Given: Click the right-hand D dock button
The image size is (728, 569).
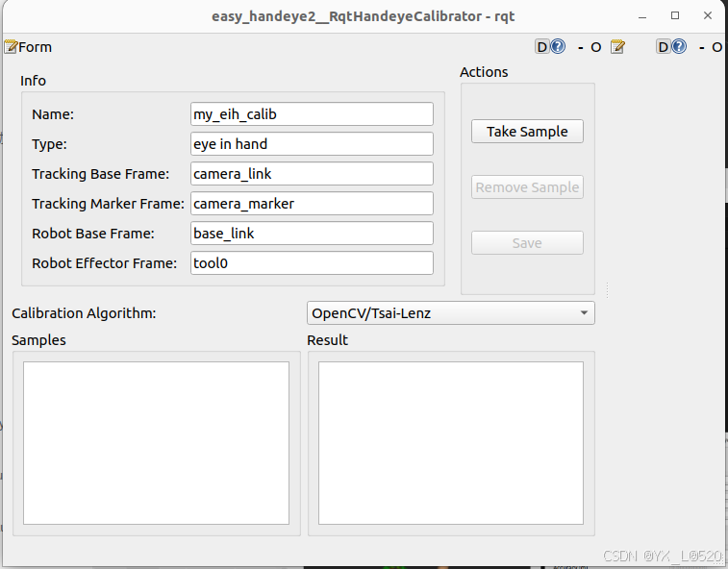Looking at the screenshot, I should 663,47.
